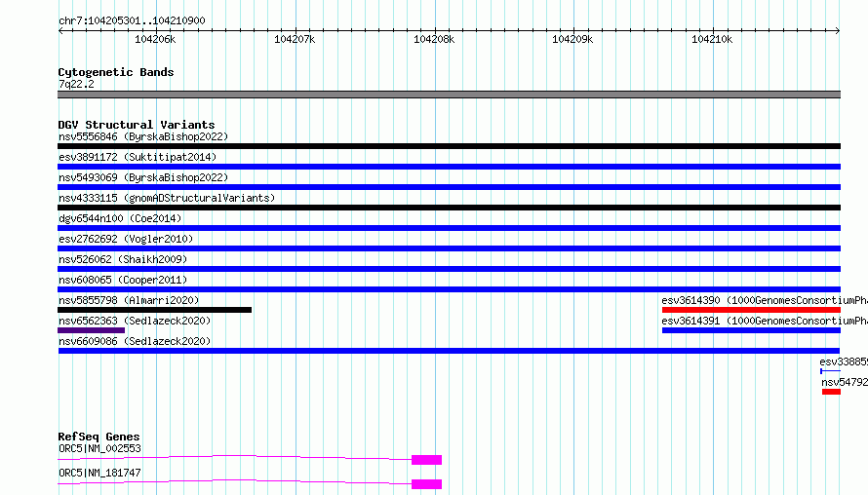Select the blue bar under nsv526062
This screenshot has height=495, width=868.
449,269
